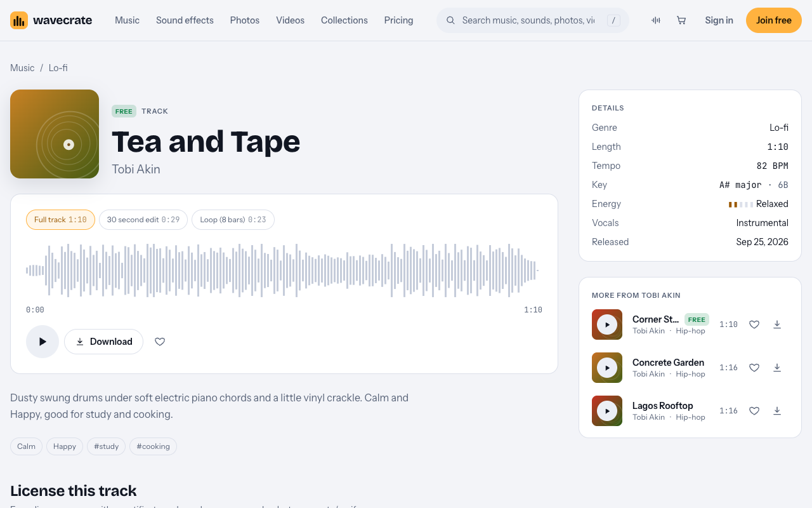Click Sign in

(719, 20)
